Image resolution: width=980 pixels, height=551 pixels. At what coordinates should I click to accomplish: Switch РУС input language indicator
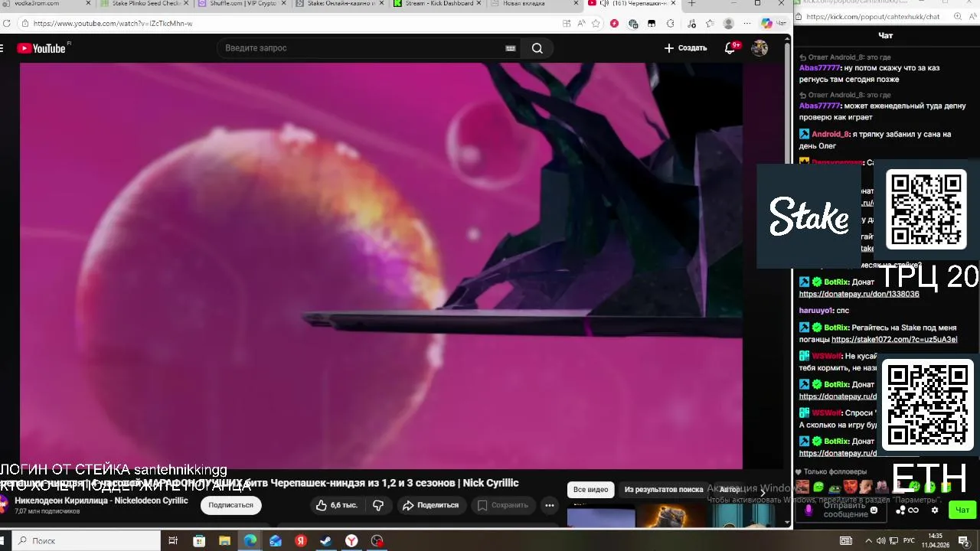tap(910, 541)
